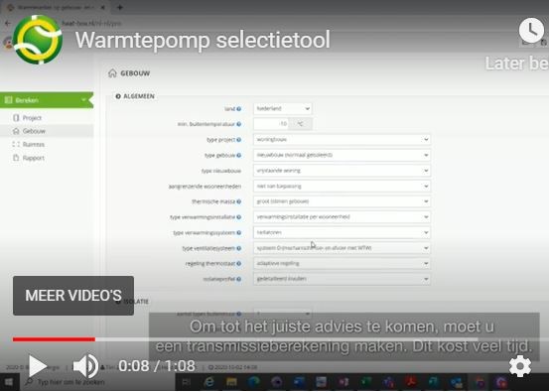Open Rapport in the sidebar
Image resolution: width=549 pixels, height=392 pixels.
click(x=34, y=158)
